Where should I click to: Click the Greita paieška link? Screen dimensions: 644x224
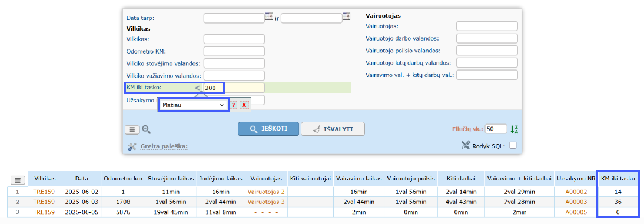[164, 146]
